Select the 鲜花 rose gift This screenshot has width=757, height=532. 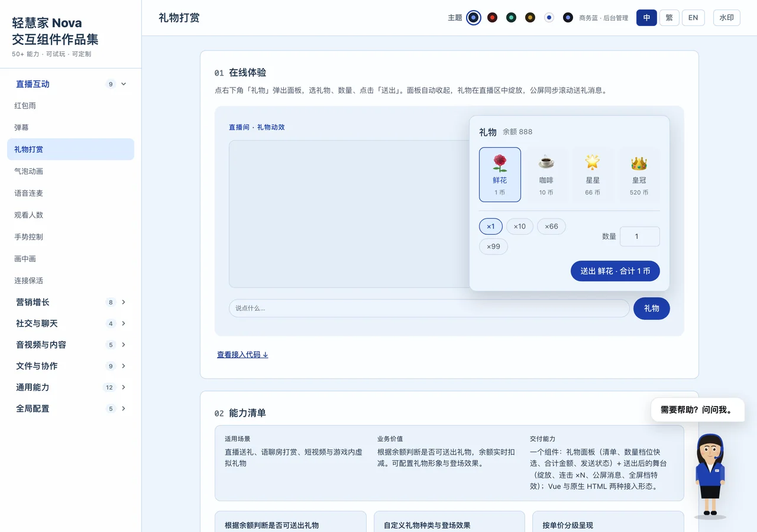pos(500,174)
